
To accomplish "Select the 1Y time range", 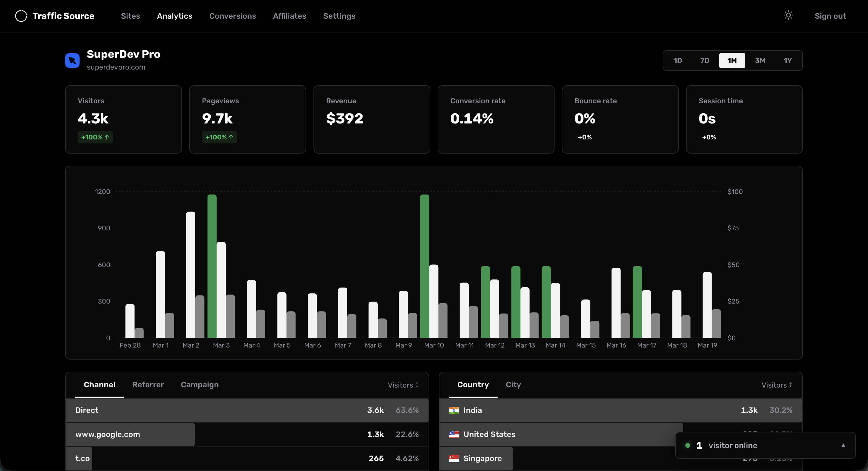I will (788, 60).
